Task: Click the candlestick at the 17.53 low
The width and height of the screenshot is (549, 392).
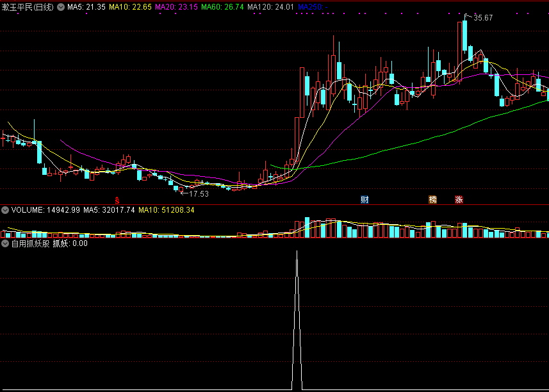Action: coord(181,190)
